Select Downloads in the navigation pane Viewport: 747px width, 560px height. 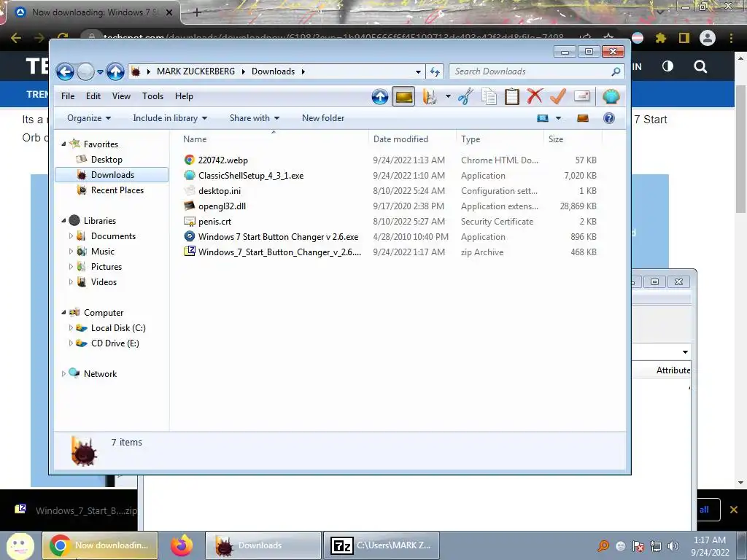pos(112,175)
